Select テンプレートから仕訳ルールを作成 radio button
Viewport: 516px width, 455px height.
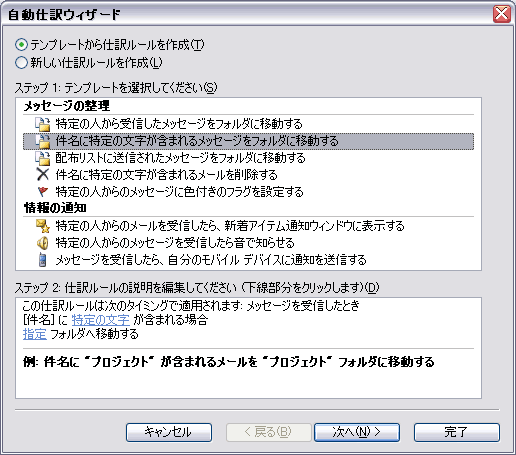tap(21, 45)
